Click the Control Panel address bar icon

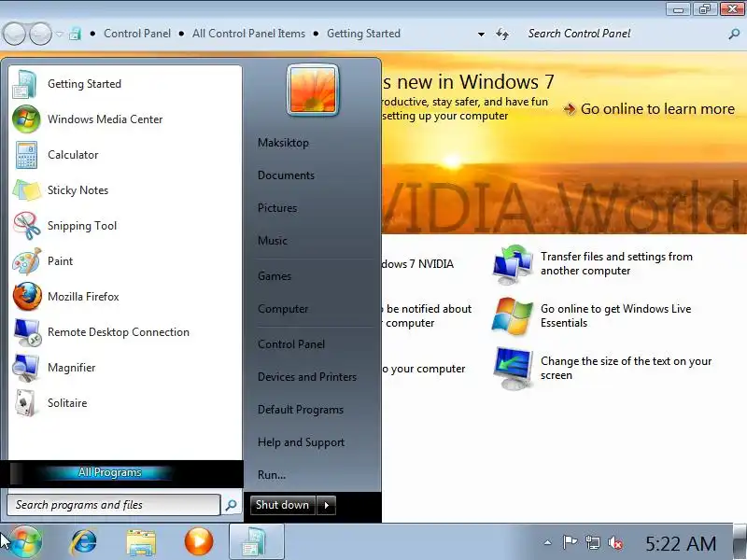click(x=75, y=34)
